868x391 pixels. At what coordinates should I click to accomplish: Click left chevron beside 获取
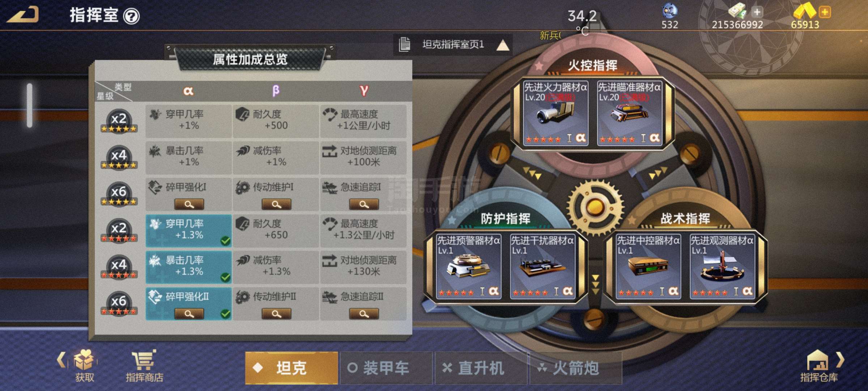tap(61, 360)
